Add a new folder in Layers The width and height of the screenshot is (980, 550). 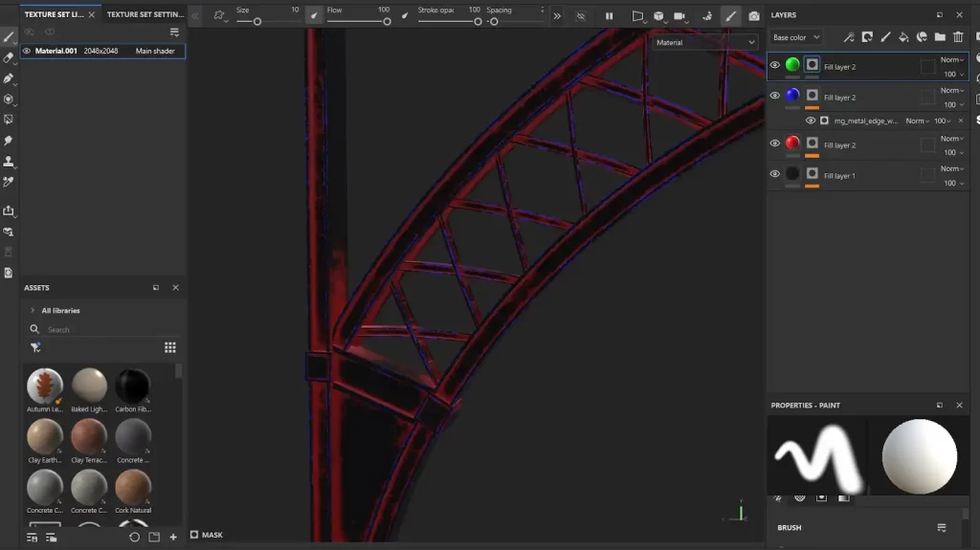point(940,37)
